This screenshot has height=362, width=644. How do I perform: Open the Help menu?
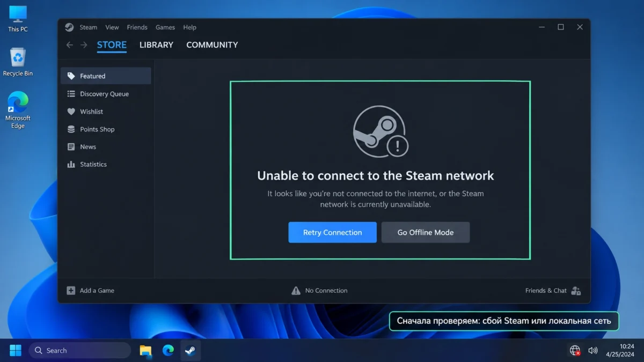coord(189,27)
